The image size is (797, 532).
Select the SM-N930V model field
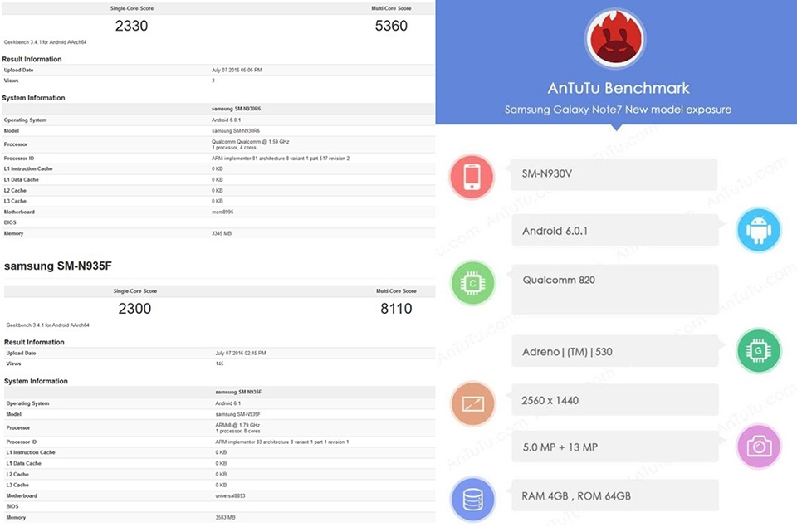click(x=614, y=174)
